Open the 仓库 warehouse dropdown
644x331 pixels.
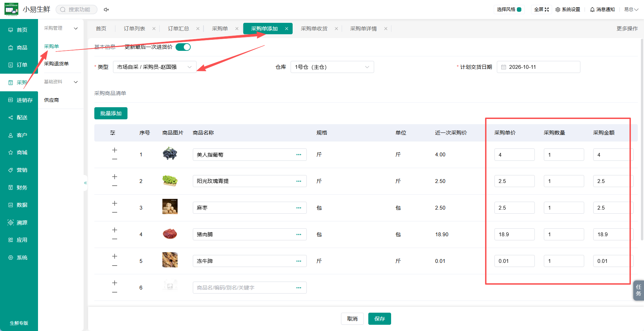point(332,67)
